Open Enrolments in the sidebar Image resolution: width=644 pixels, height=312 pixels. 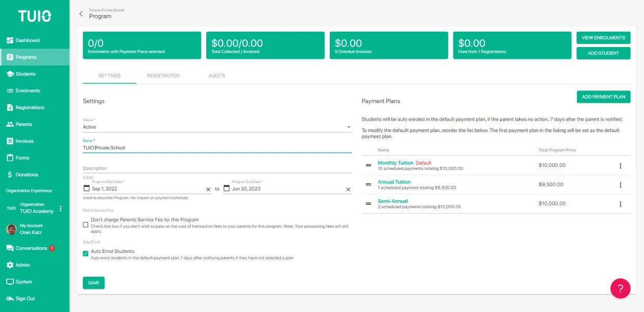click(34, 91)
